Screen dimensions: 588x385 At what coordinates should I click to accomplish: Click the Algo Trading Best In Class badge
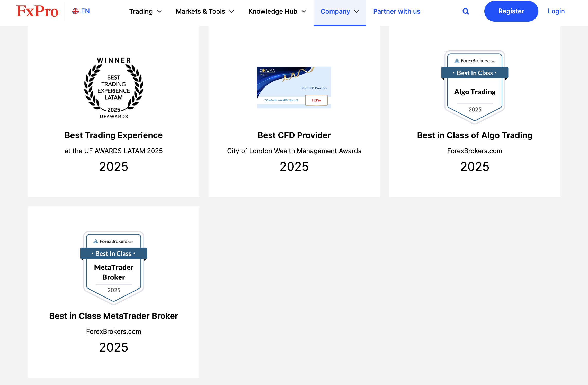(x=475, y=87)
